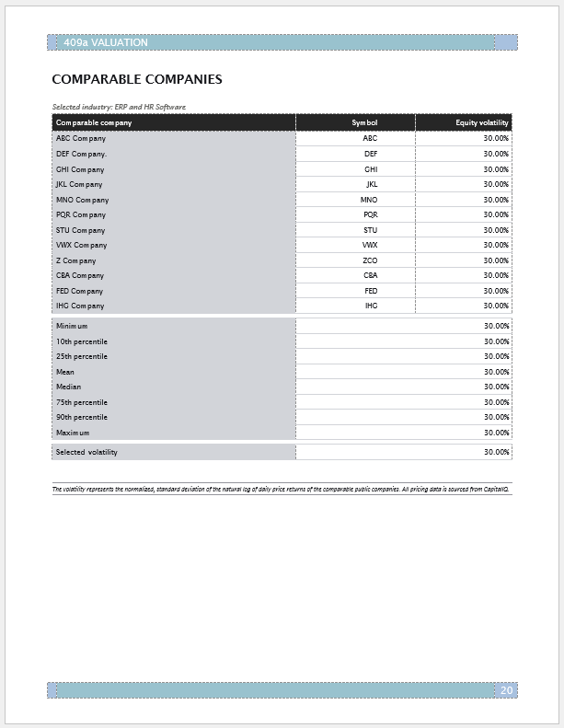Click the page number 20 in footer

[507, 690]
